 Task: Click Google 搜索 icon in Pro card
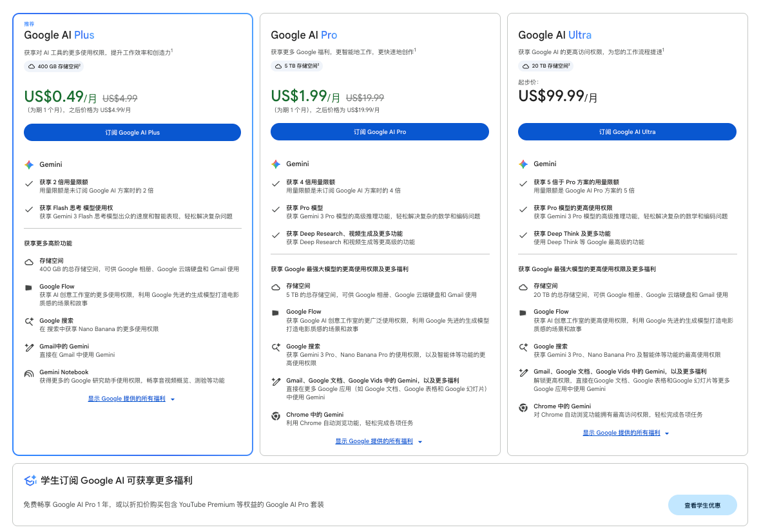[276, 347]
